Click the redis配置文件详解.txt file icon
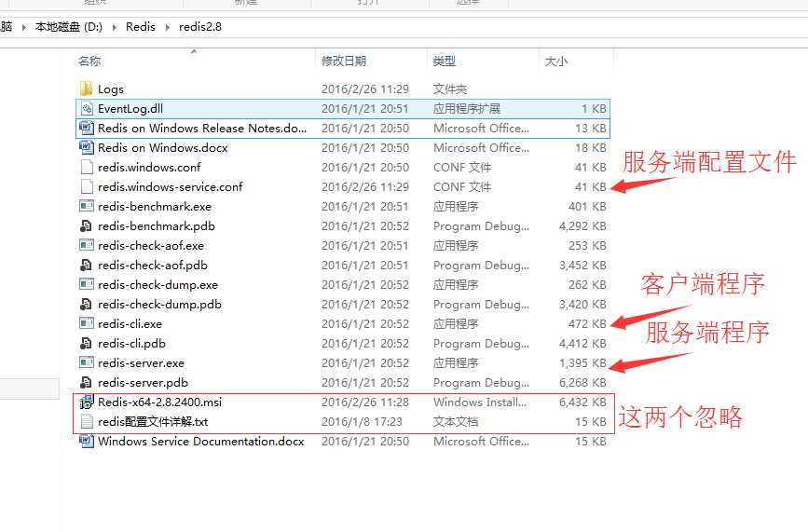Image resolution: width=808 pixels, height=532 pixels. [87, 421]
